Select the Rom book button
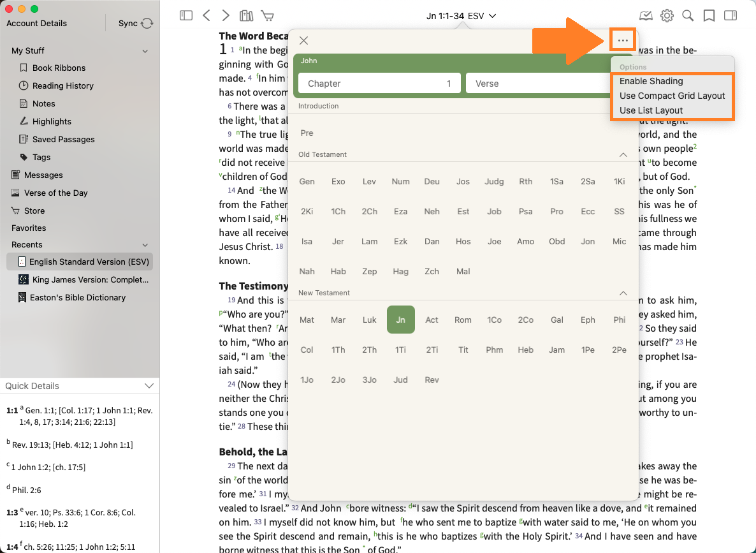This screenshot has width=756, height=553. click(463, 320)
